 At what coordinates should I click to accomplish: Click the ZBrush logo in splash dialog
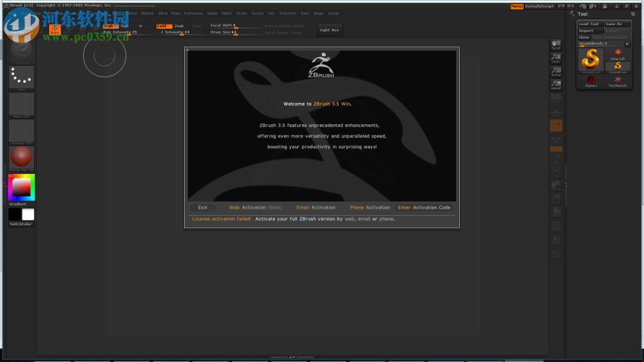point(321,65)
